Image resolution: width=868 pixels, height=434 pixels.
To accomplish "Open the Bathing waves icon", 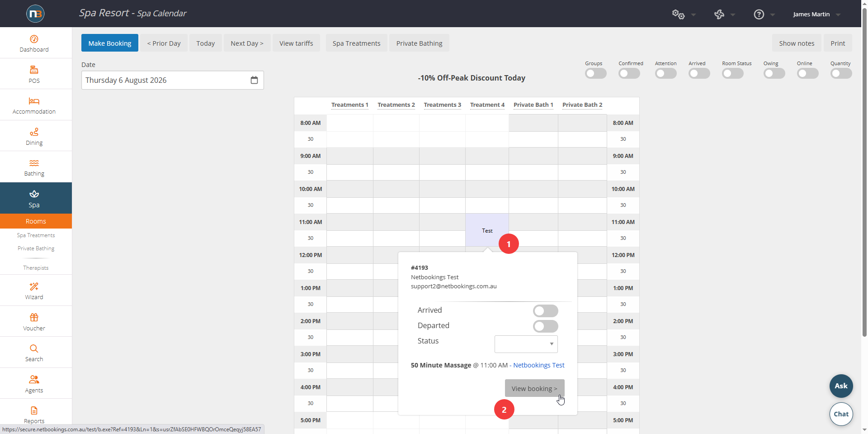I will 34,163.
